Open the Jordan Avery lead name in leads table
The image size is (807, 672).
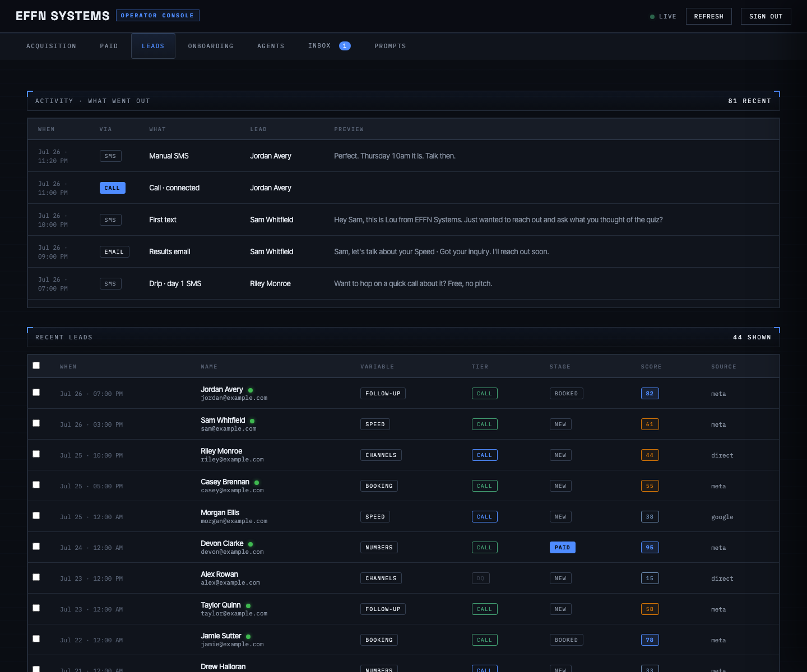[222, 389]
